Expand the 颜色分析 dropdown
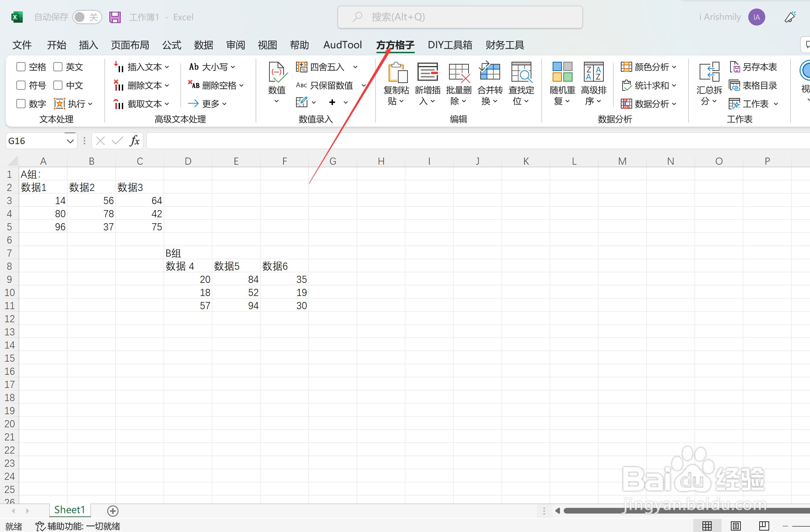 pyautogui.click(x=674, y=67)
